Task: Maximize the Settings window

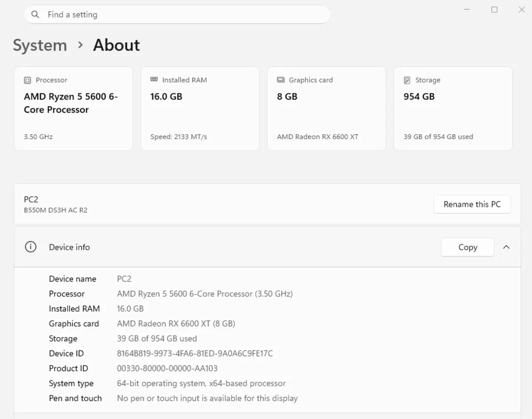Action: [494, 10]
